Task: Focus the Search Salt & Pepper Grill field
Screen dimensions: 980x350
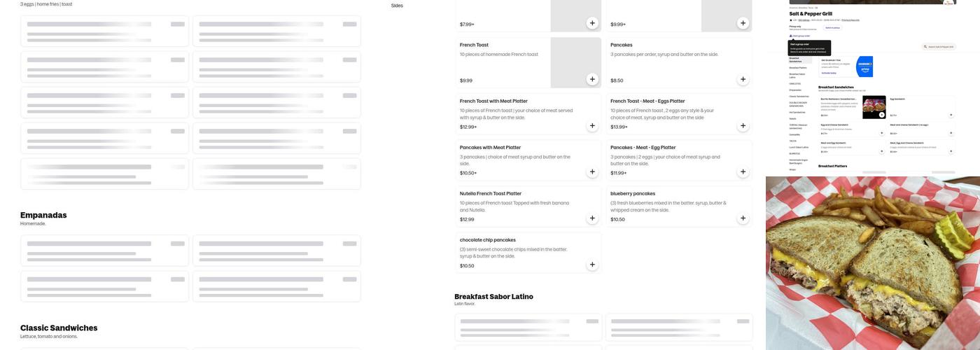Action: pyautogui.click(x=940, y=47)
